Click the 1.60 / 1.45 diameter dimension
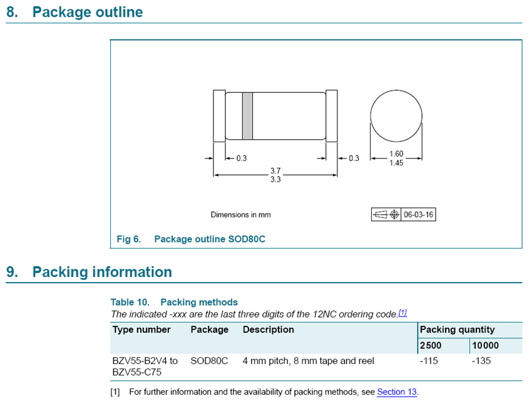 396,159
